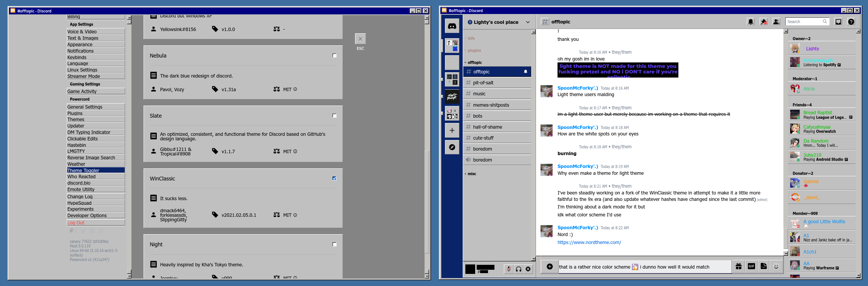868x286 pixels.
Task: Toggle microphone mute in user panel
Action: click(x=509, y=269)
